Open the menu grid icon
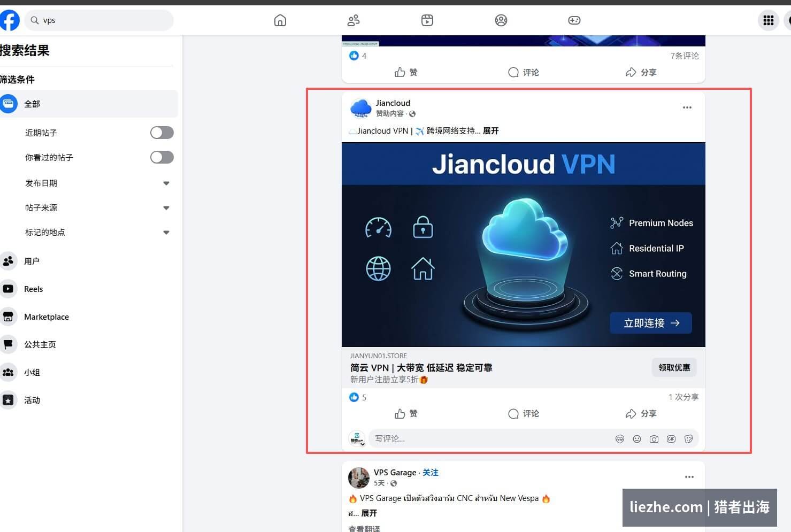Image resolution: width=791 pixels, height=532 pixels. 769,20
